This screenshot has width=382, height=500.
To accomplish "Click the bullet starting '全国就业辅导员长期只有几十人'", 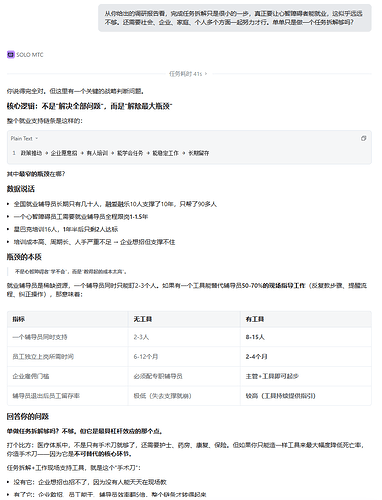I will (115, 204).
